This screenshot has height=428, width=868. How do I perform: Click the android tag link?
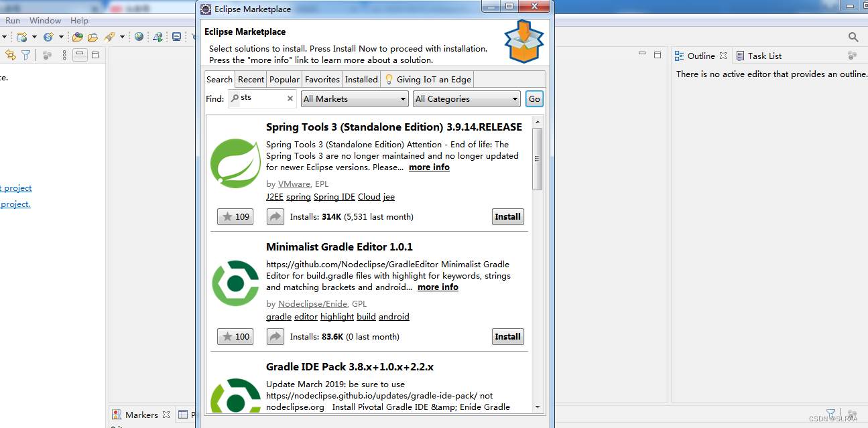(394, 317)
